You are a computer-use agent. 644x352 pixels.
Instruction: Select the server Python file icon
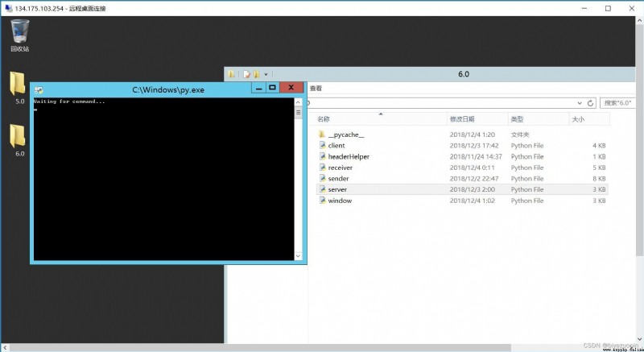tap(323, 189)
